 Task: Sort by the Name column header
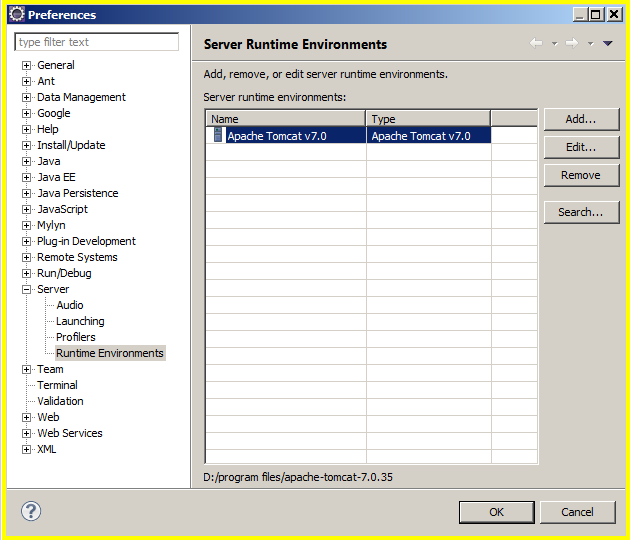point(286,119)
